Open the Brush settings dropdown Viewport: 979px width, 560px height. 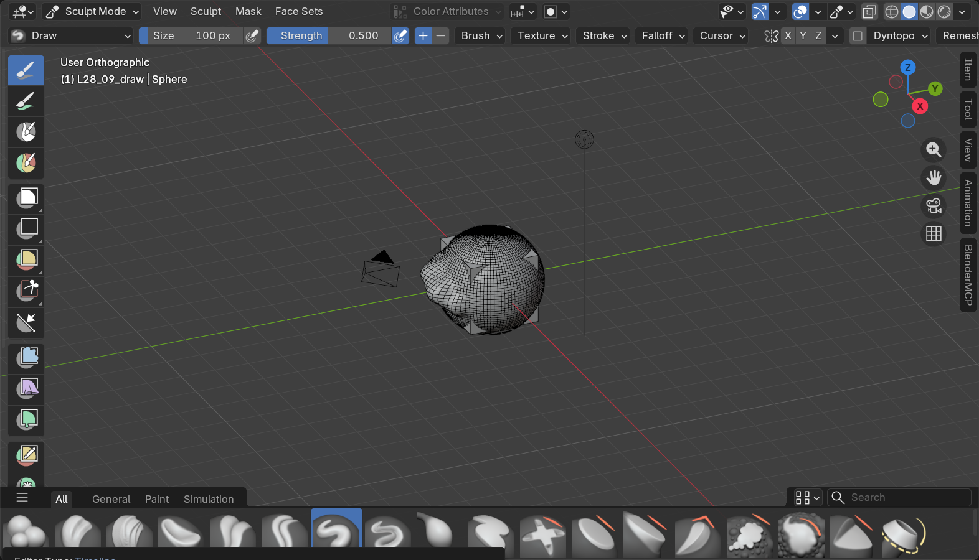coord(481,36)
